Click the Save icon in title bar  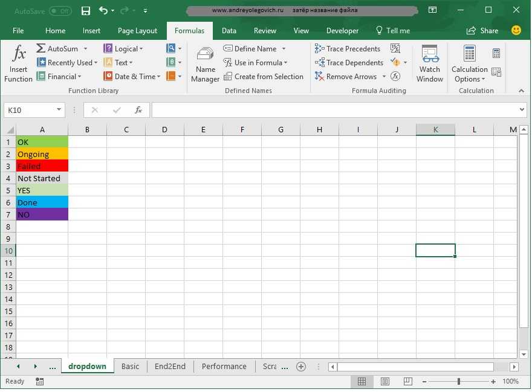(85, 10)
